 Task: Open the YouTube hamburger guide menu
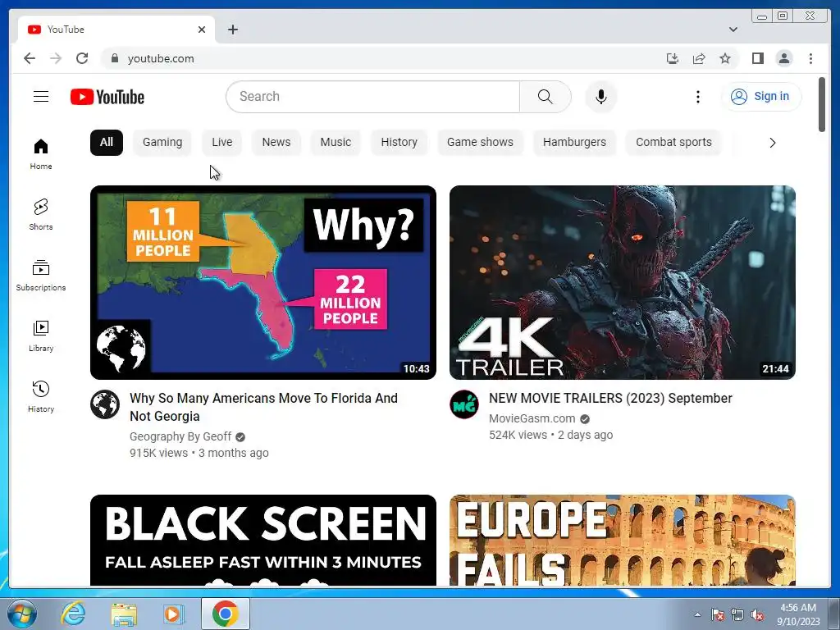coord(41,97)
